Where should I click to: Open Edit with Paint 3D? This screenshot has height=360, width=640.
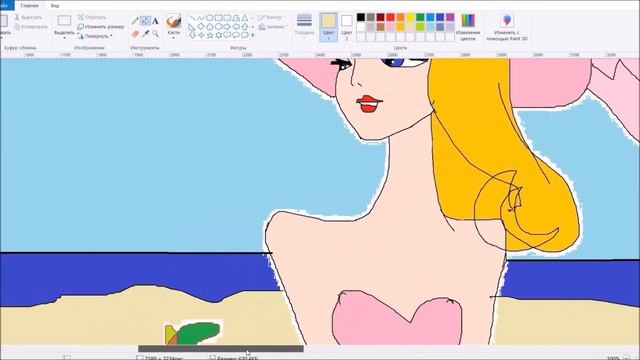coord(507,27)
